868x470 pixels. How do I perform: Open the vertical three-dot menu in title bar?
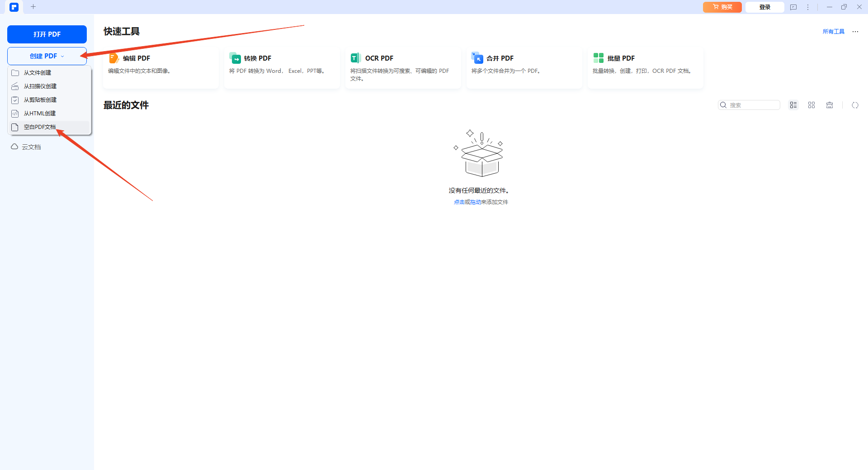pos(808,7)
